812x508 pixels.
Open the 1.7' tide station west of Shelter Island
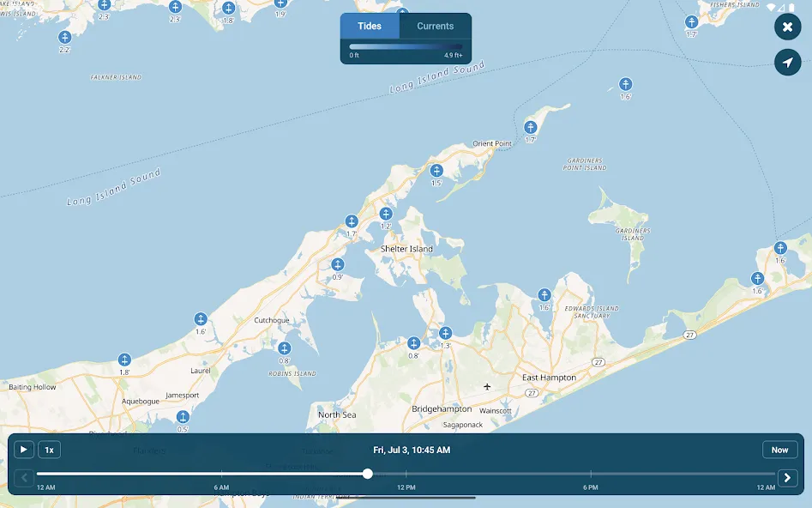(352, 222)
